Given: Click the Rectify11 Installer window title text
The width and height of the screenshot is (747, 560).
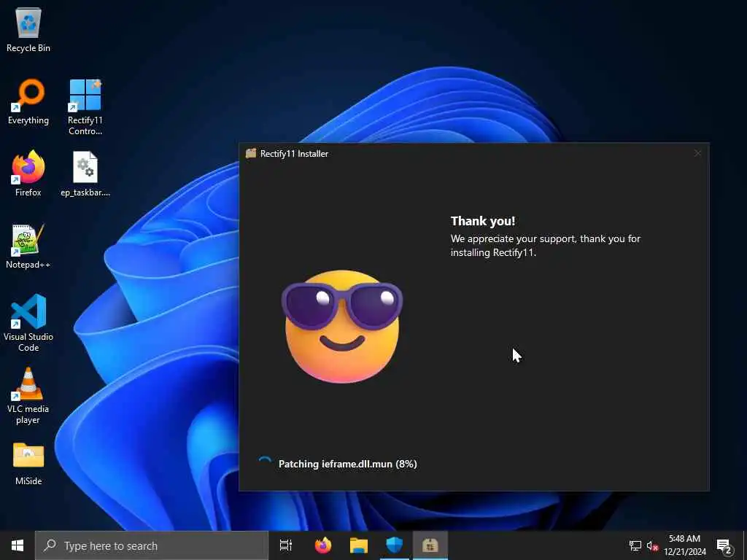Looking at the screenshot, I should 294,153.
